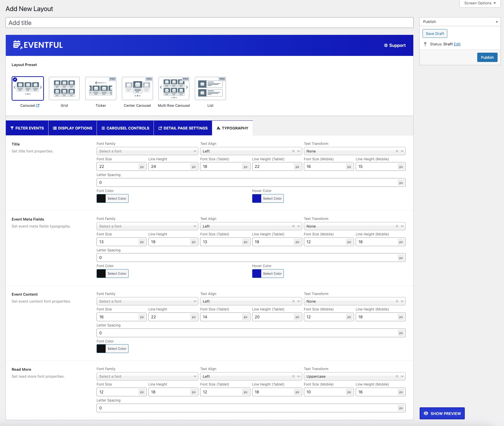The image size is (504, 426).
Task: Click the Add title input field
Action: (x=209, y=23)
